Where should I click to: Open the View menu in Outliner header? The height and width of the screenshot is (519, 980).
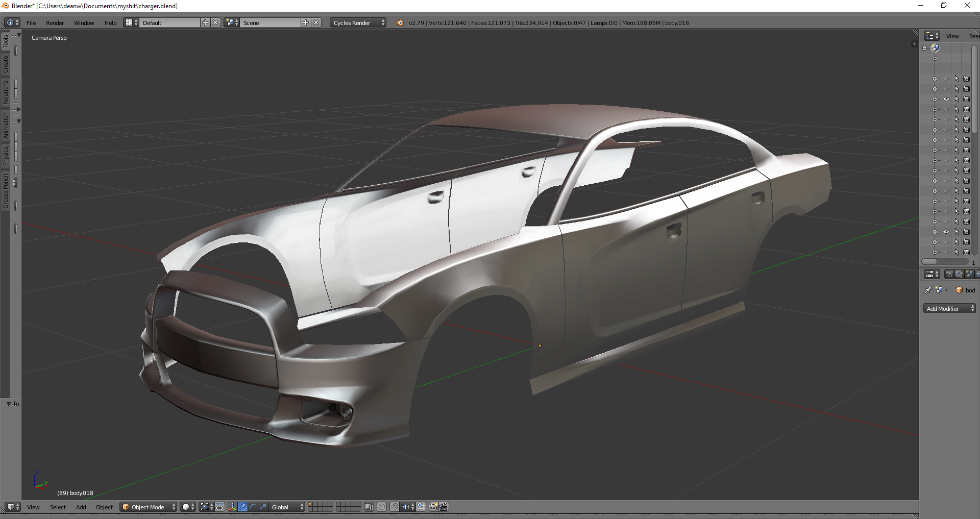point(952,36)
